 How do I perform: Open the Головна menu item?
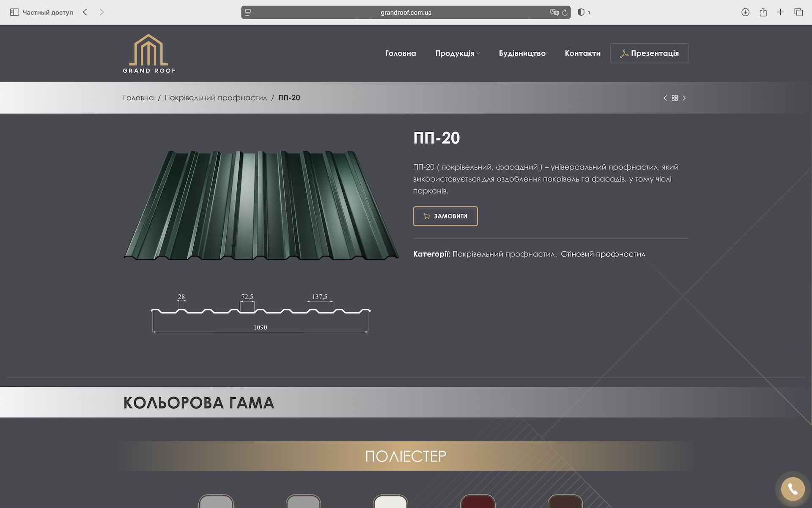click(400, 53)
